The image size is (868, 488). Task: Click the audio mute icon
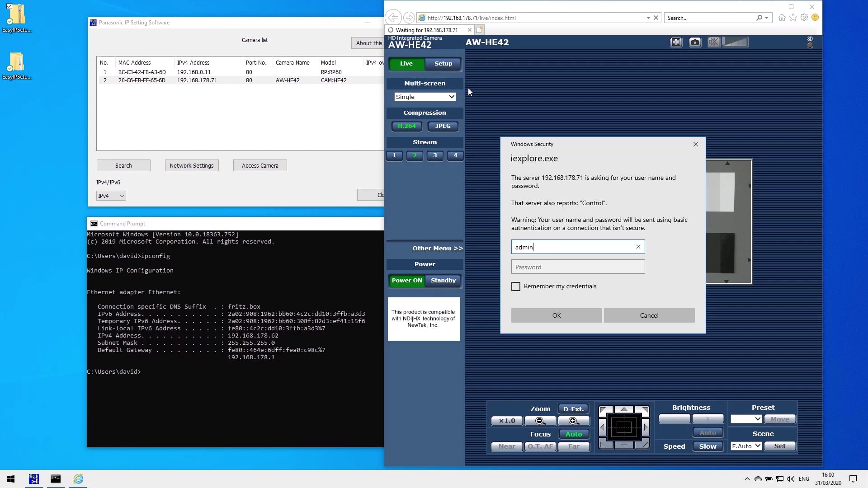(713, 42)
